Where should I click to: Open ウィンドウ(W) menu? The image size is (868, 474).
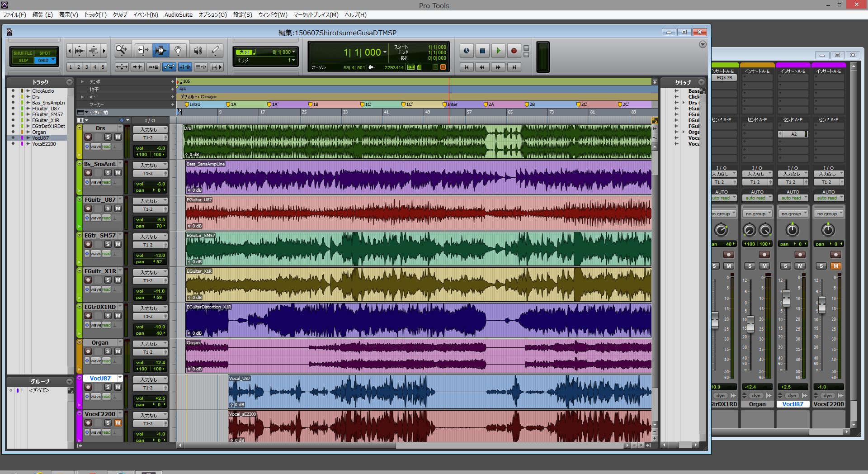(273, 14)
